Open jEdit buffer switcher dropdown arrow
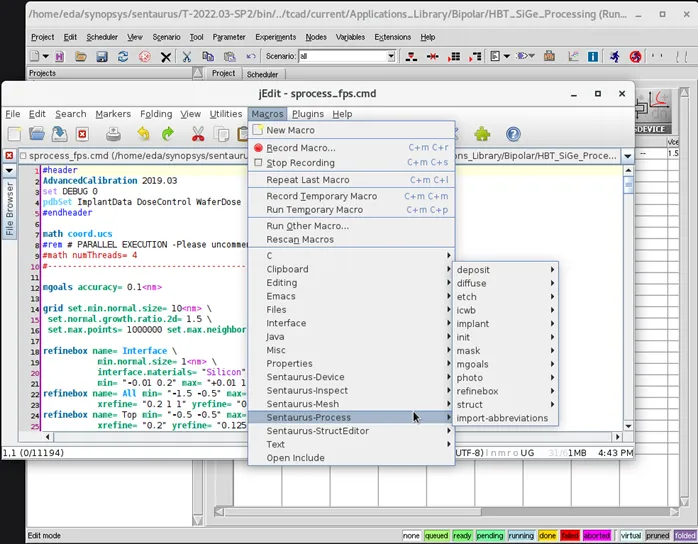The height and width of the screenshot is (544, 698). [627, 156]
